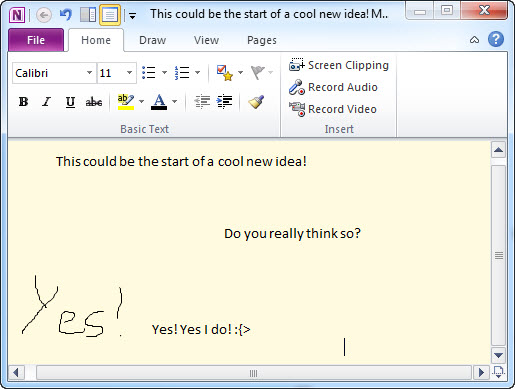Apply the black font color

coord(159,102)
